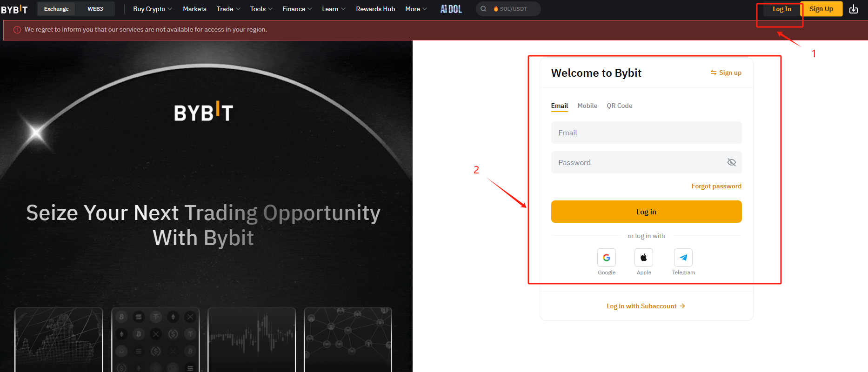
Task: Toggle password visibility eye icon
Action: click(x=732, y=162)
